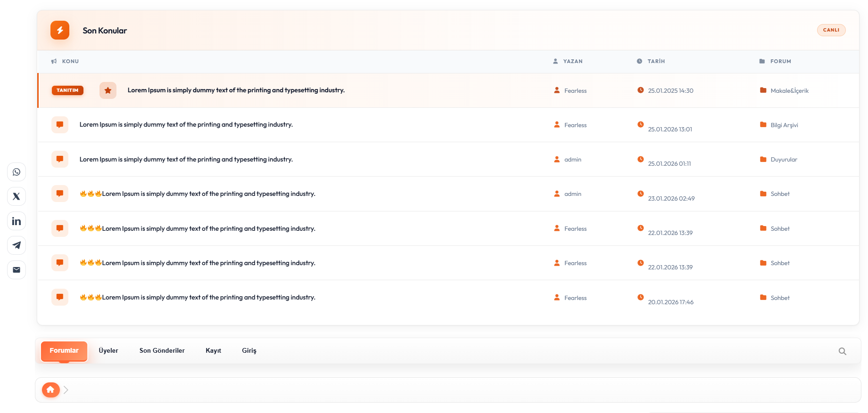Open the Forumlar tab
868x413 pixels.
click(64, 351)
